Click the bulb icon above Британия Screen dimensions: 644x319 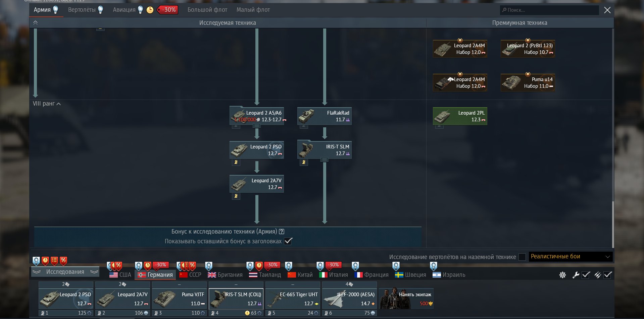209,266
